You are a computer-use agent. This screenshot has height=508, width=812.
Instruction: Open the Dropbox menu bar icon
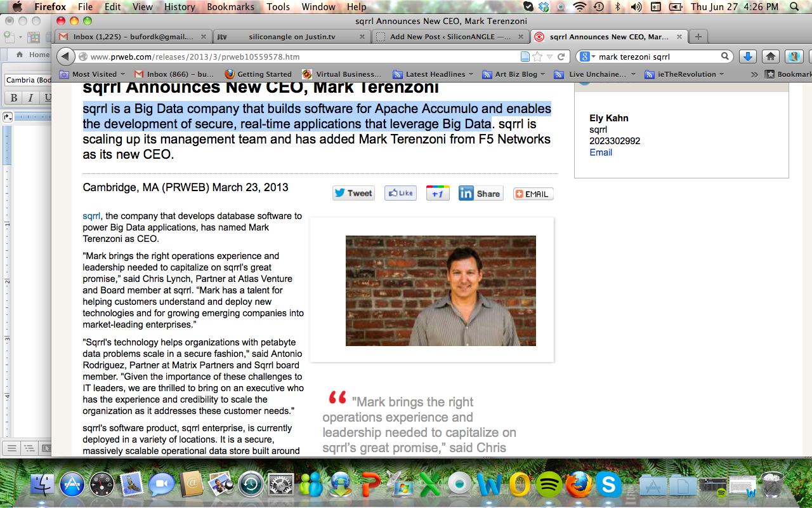(544, 7)
